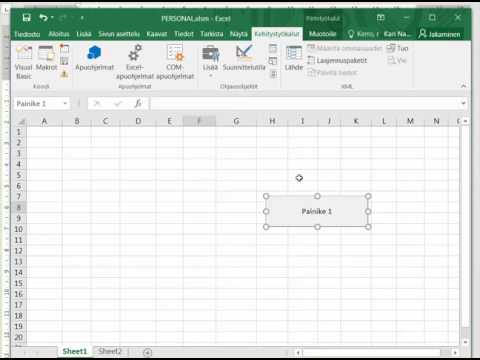This screenshot has width=480, height=360.
Task: Click the Insert Function fx icon
Action: 138,104
